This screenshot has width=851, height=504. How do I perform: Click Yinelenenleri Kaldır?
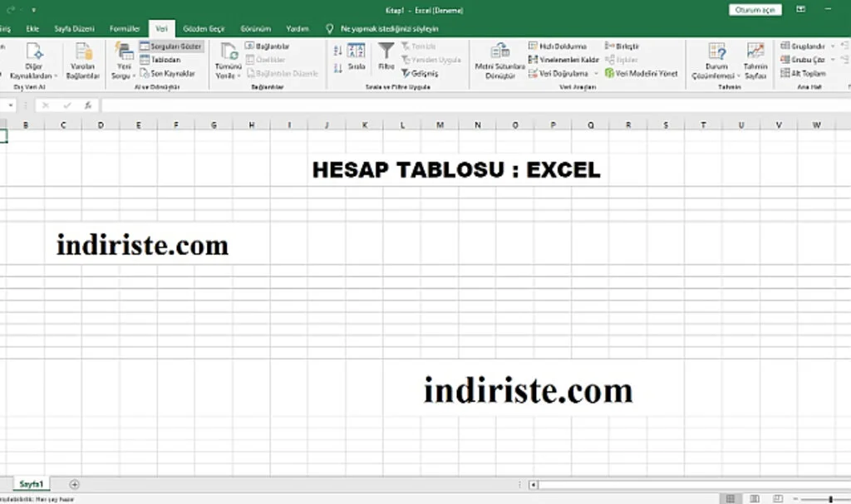point(563,60)
